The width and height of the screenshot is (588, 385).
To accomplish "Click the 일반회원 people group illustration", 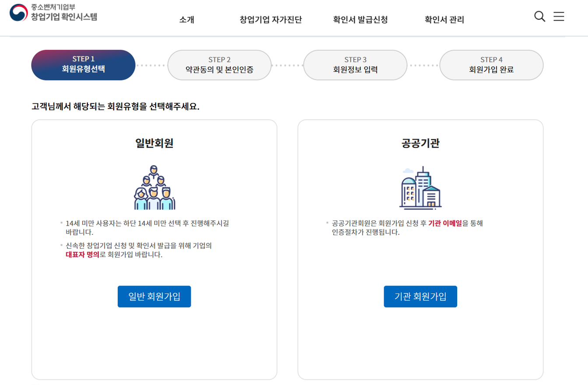I will [x=154, y=188].
